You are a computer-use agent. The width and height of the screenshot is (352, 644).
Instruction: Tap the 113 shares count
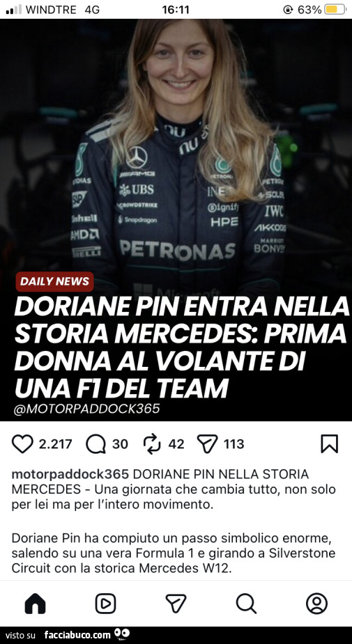234,444
